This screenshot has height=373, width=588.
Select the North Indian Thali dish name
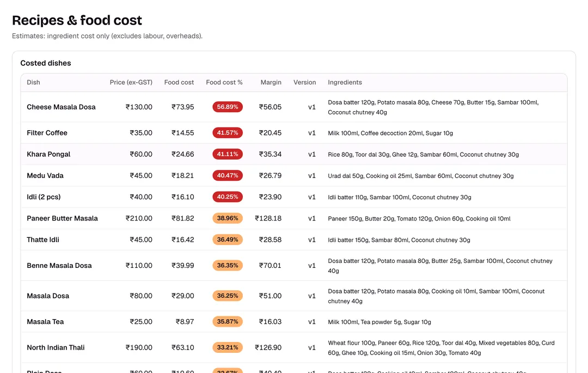click(56, 348)
